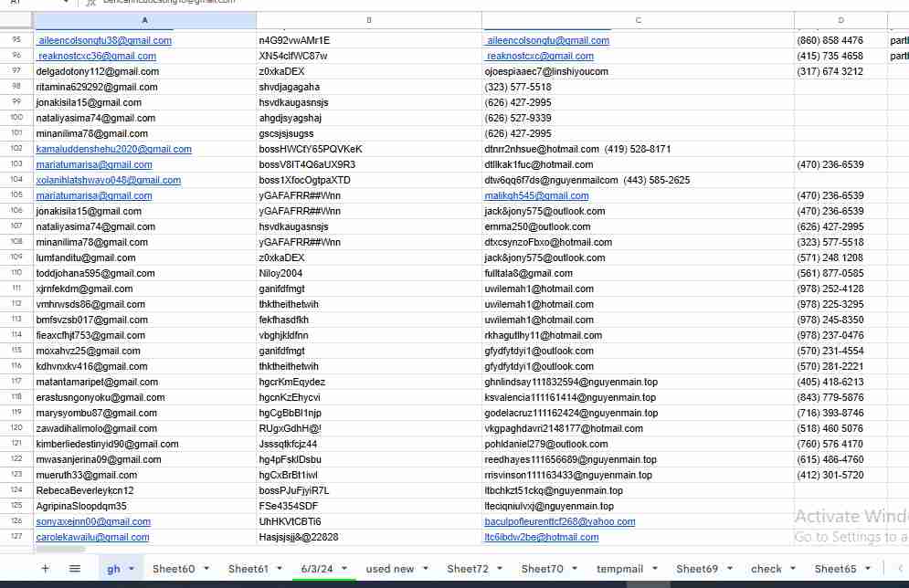Viewport: 909px width, 588px height.
Task: Select row 110 by its row number
Action: [16, 273]
